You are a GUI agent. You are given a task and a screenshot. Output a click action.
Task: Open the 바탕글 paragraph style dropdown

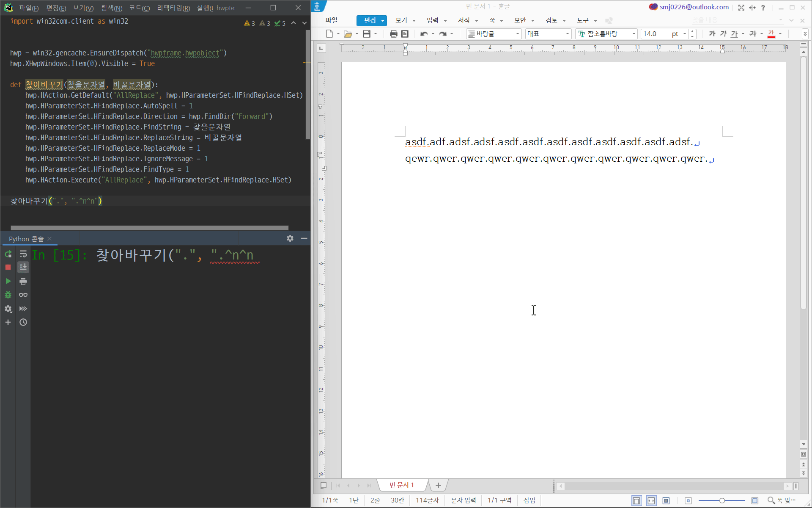(x=517, y=34)
